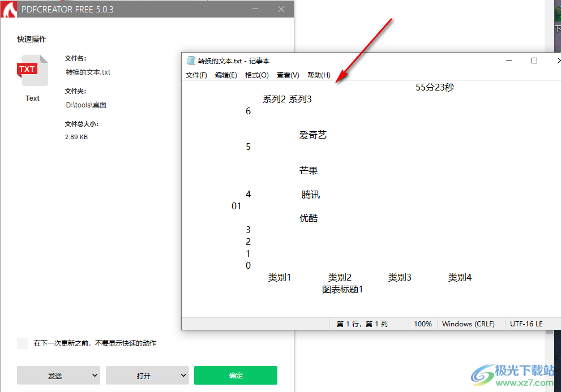This screenshot has height=392, width=561.
Task: Click the folder path D:\tools\桌面
Action: tap(86, 105)
